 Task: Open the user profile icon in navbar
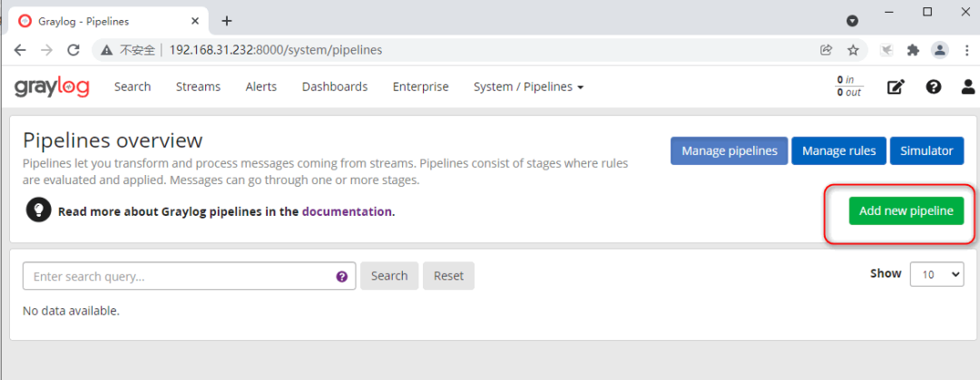click(x=968, y=87)
